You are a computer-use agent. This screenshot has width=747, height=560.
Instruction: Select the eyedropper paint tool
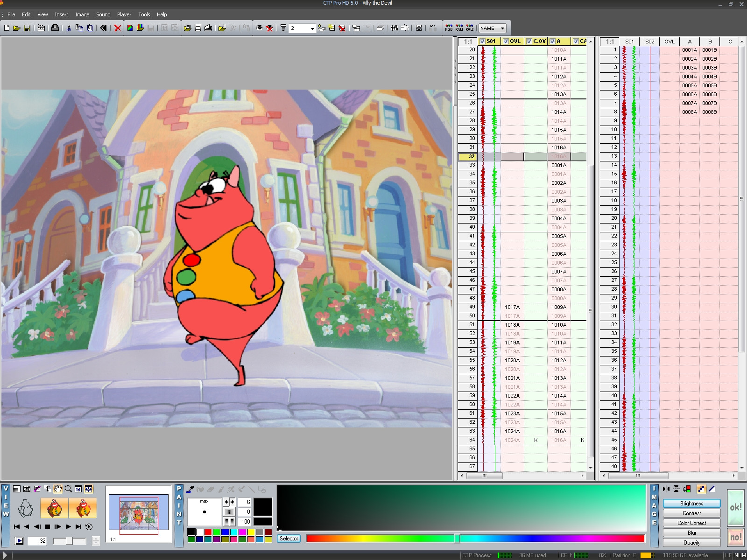pyautogui.click(x=190, y=489)
